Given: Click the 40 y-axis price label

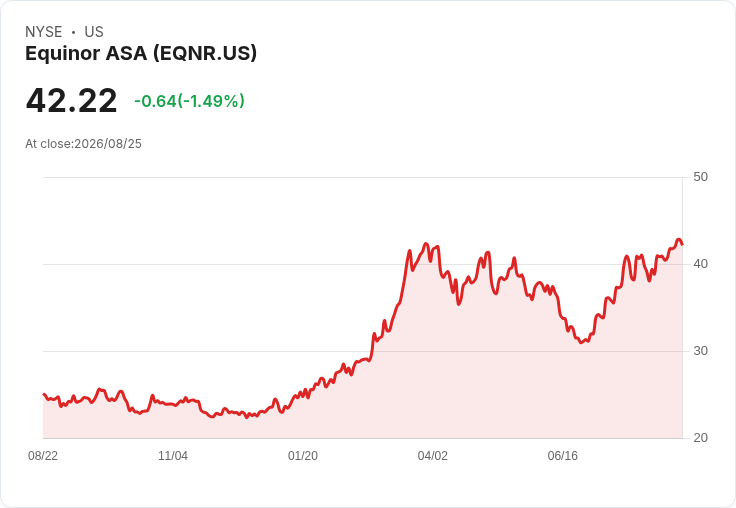Looking at the screenshot, I should pyautogui.click(x=700, y=264).
